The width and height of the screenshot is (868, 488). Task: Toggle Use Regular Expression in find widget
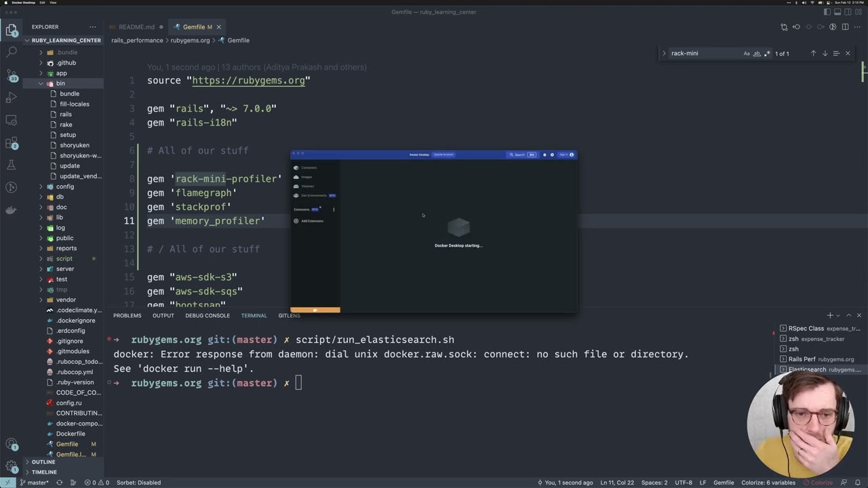tap(767, 54)
